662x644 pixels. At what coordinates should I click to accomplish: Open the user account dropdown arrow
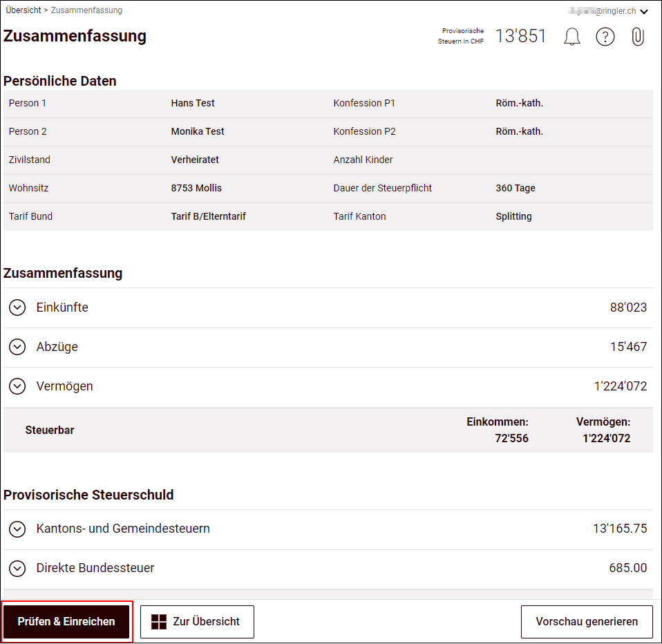pos(644,12)
